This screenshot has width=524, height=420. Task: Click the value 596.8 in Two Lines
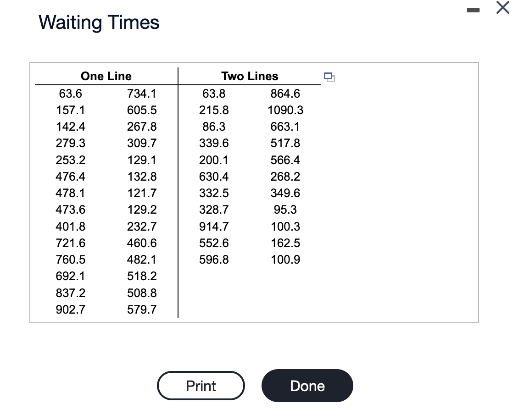[x=214, y=260]
